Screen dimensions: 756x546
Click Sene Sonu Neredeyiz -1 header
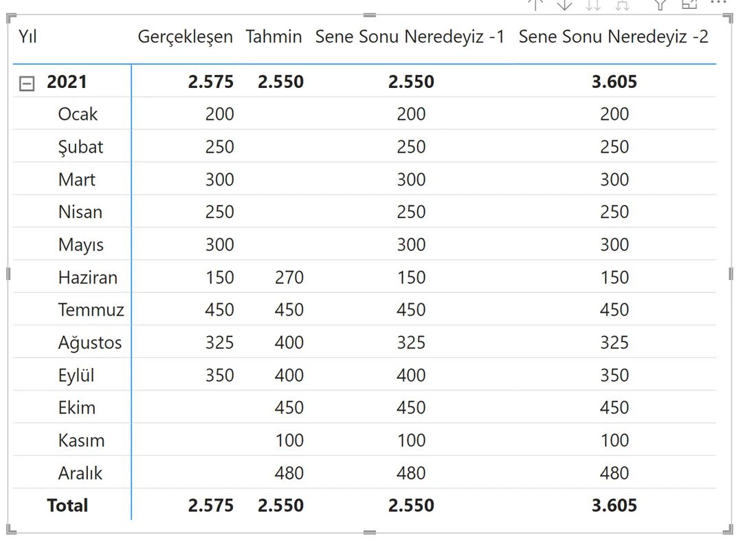[410, 37]
